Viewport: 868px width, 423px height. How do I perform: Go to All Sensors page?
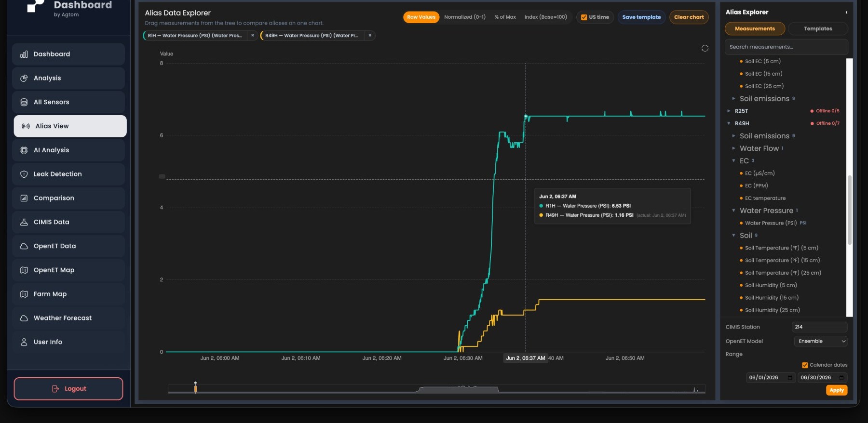(x=68, y=102)
